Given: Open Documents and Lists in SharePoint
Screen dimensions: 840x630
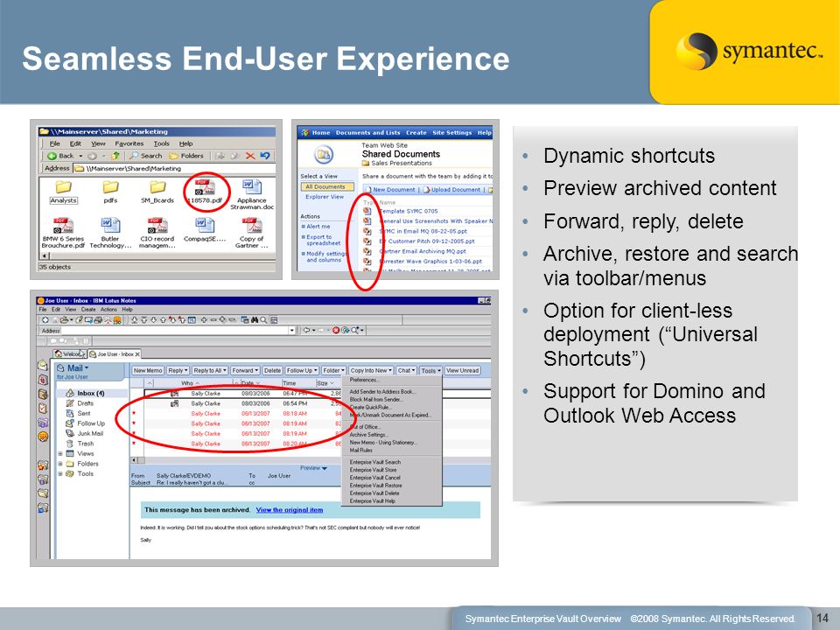Looking at the screenshot, I should tap(368, 133).
